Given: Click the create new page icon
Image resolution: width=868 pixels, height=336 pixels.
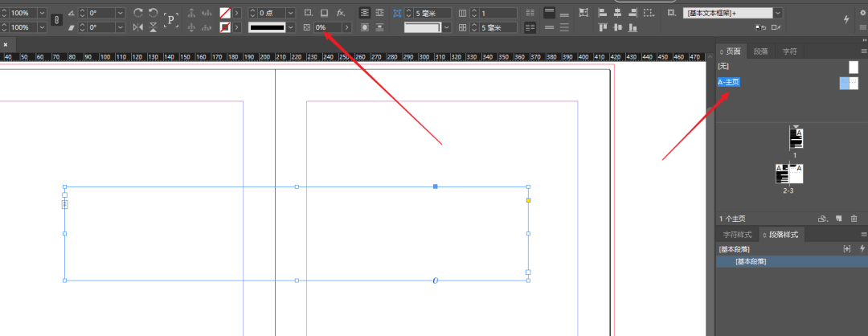Looking at the screenshot, I should coord(838,218).
